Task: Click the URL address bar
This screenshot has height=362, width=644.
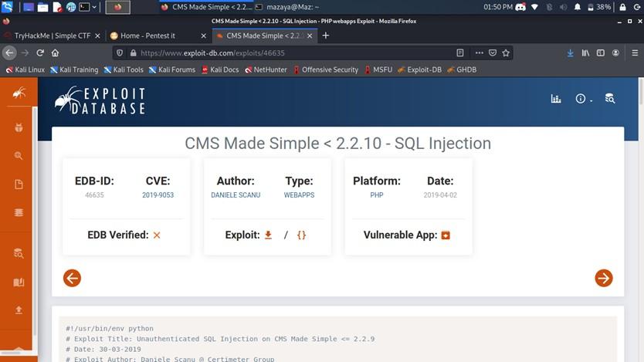Action: (x=293, y=53)
